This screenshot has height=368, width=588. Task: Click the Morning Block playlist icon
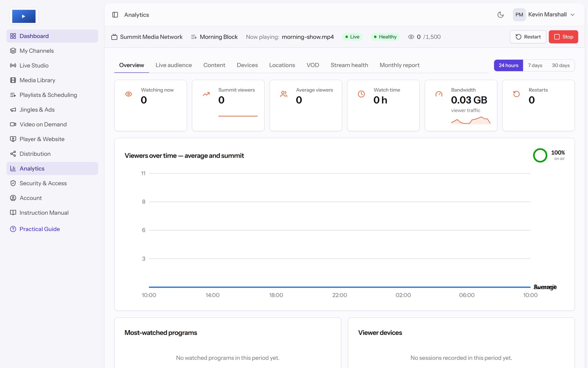point(194,37)
